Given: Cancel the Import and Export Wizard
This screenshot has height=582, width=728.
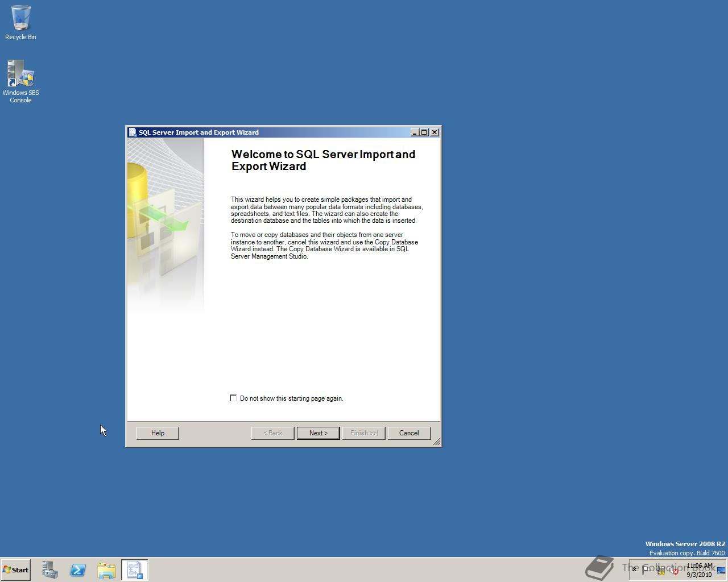Looking at the screenshot, I should click(409, 433).
